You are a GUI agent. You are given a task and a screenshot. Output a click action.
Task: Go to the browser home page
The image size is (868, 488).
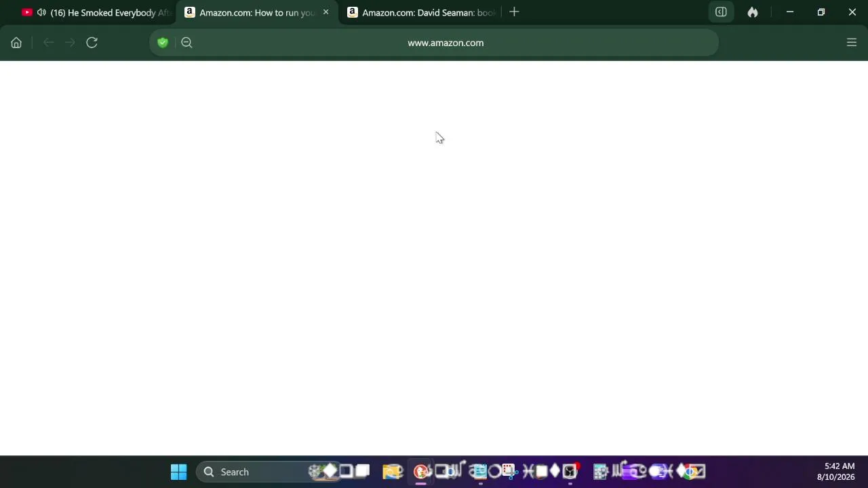(x=16, y=43)
